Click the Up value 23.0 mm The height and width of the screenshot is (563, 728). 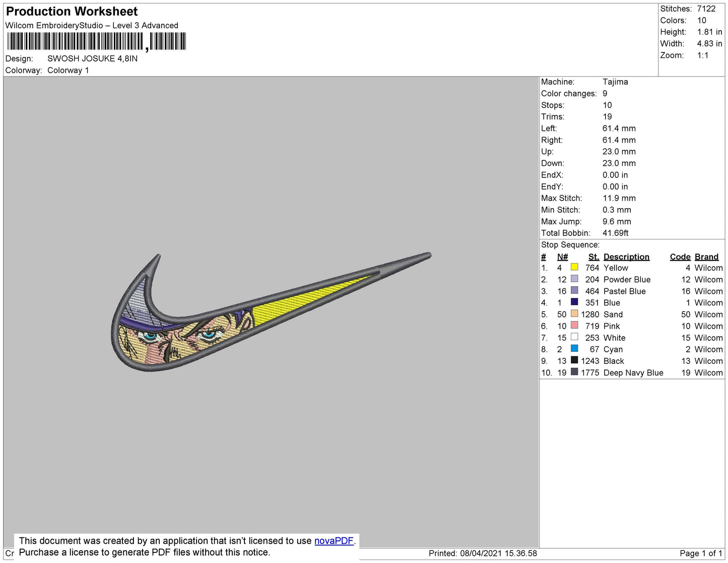pos(619,151)
